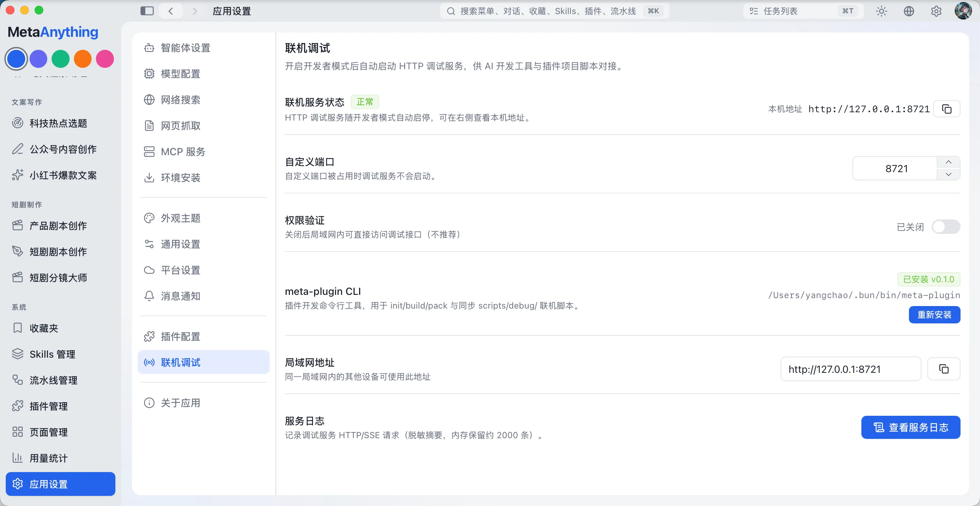Select the pink theme color

pos(105,58)
